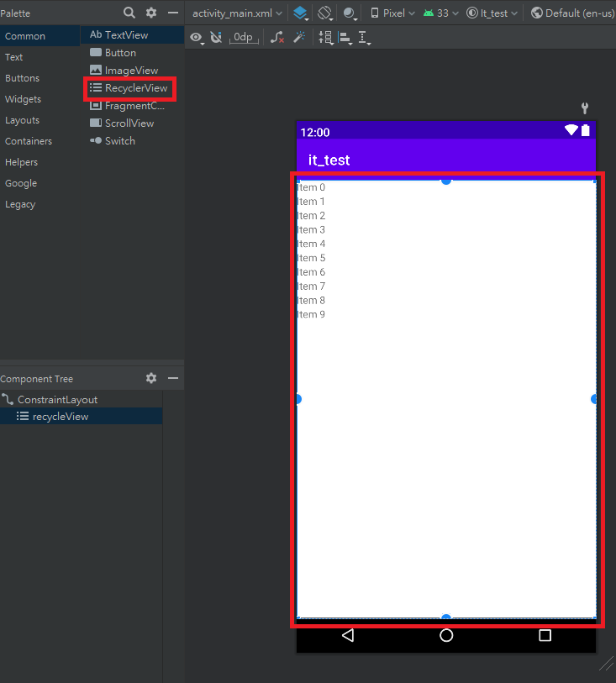The width and height of the screenshot is (616, 683).
Task: Click the infer constraints magic wand
Action: (x=299, y=38)
